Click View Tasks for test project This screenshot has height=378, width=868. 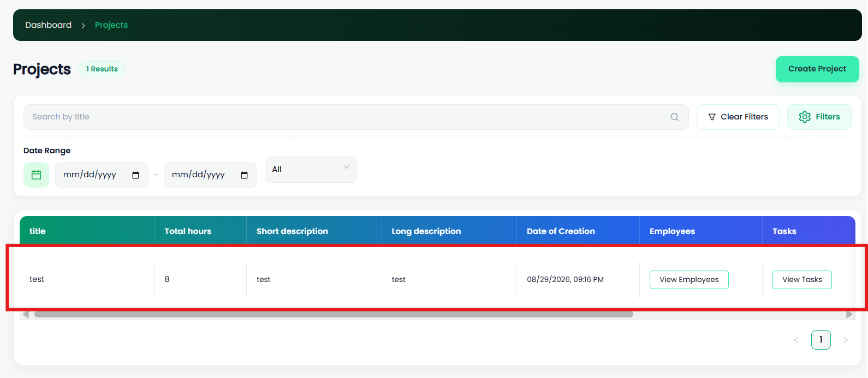click(x=802, y=280)
